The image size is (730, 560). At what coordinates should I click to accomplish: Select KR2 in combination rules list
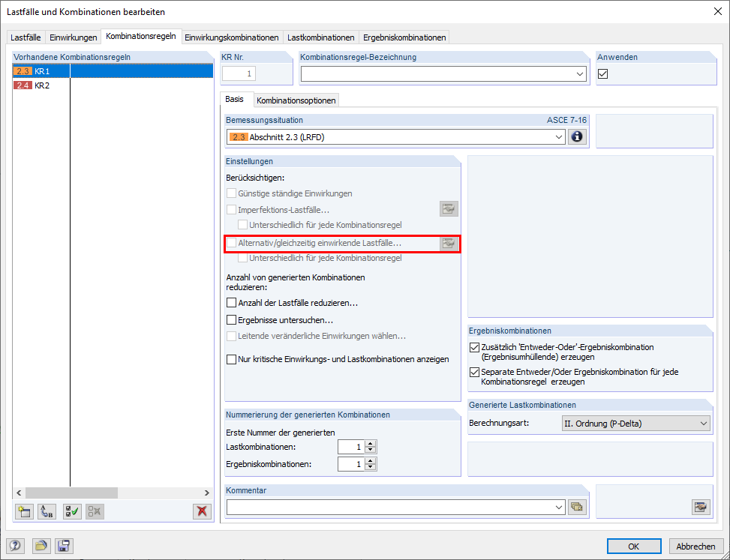(x=113, y=85)
